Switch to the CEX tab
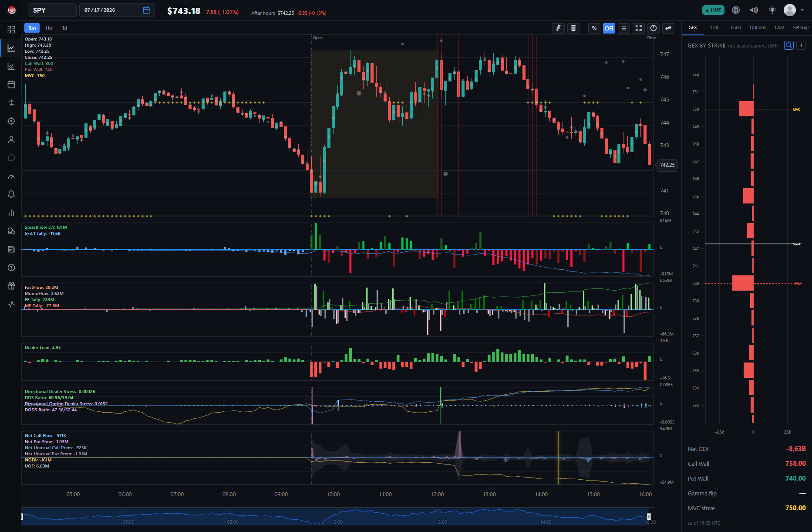Viewport: 812px width, 532px height. point(714,27)
